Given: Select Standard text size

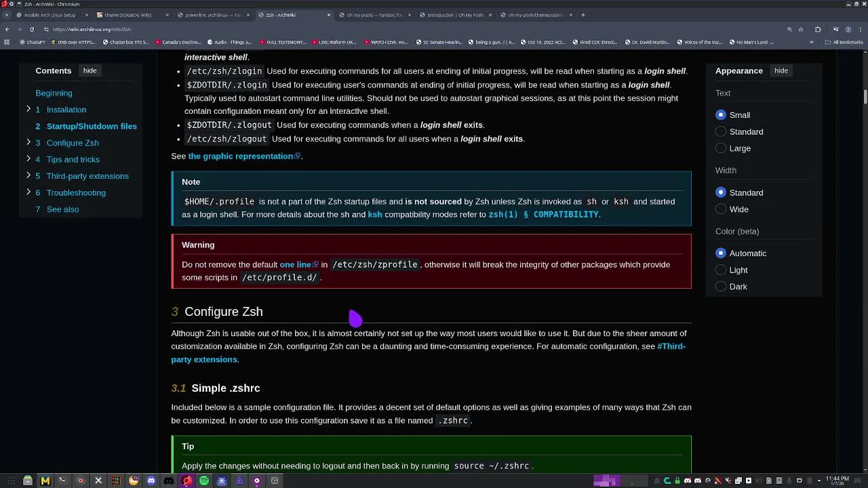Looking at the screenshot, I should (x=721, y=131).
